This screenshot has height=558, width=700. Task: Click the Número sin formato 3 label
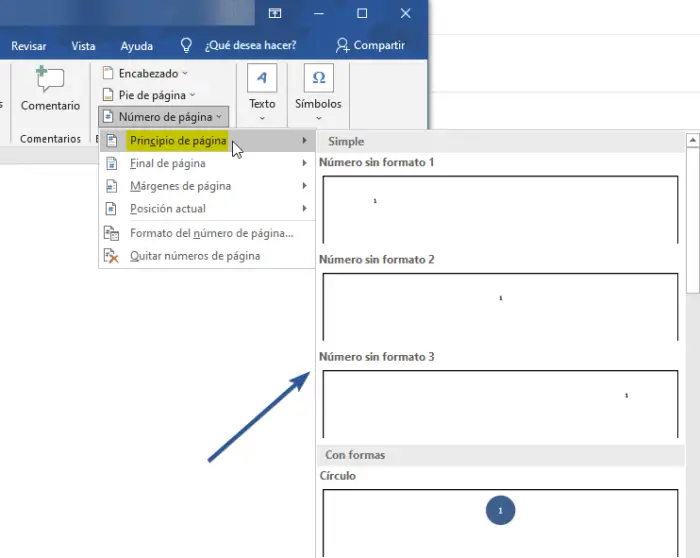pyautogui.click(x=376, y=357)
